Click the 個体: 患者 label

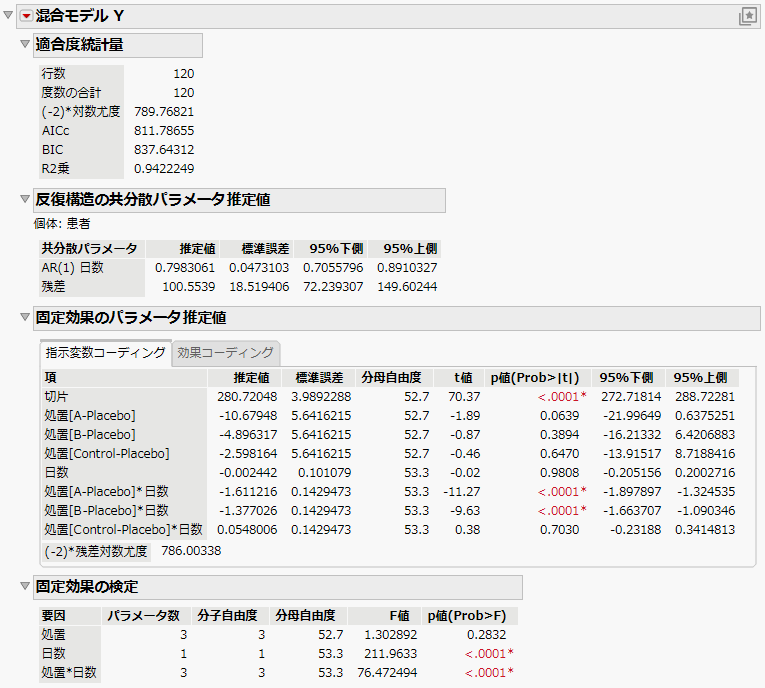pos(62,224)
